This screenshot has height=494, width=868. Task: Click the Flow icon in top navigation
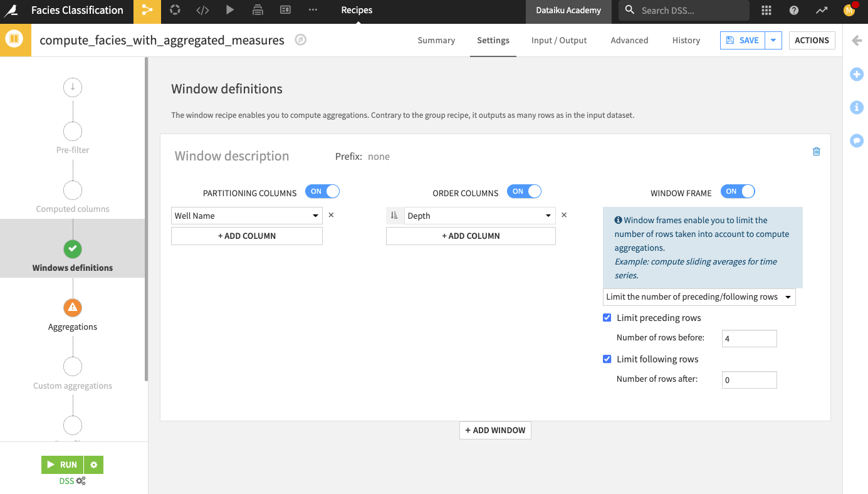click(x=147, y=11)
